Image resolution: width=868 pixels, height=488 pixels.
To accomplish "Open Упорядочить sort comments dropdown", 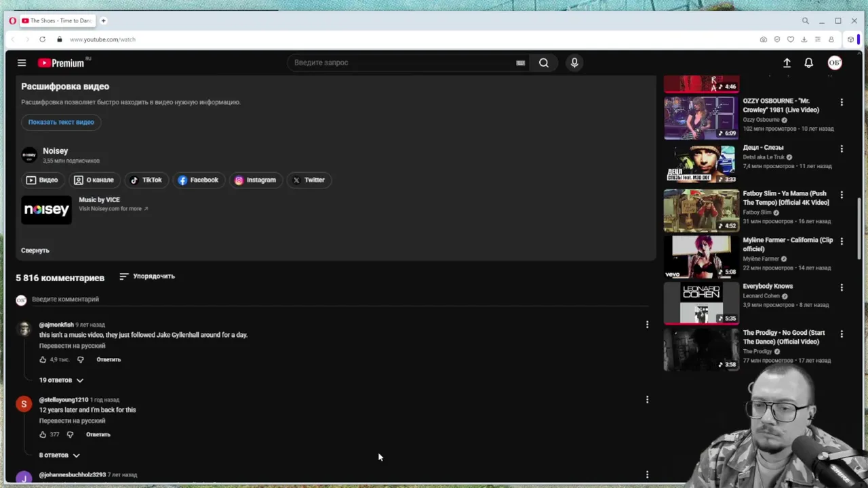I will click(x=147, y=277).
